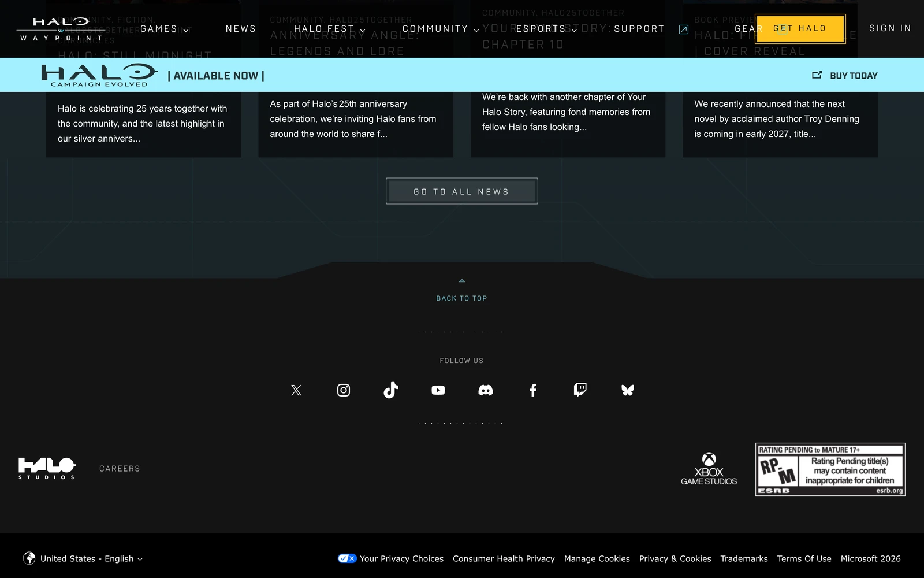Expand the Community navigation dropdown
Image resolution: width=924 pixels, height=578 pixels.
click(x=441, y=29)
